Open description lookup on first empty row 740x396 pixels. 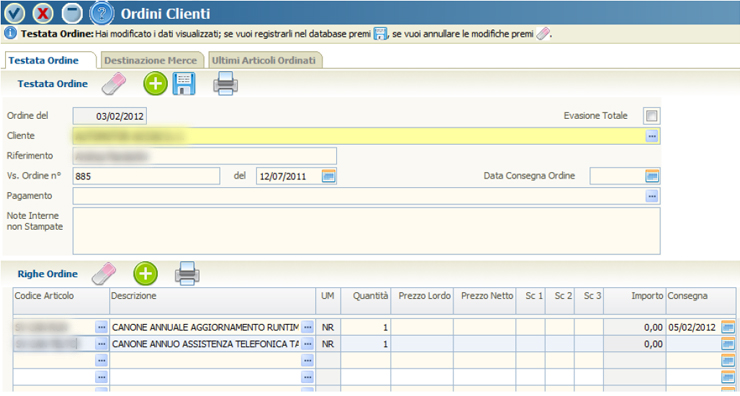(x=307, y=361)
